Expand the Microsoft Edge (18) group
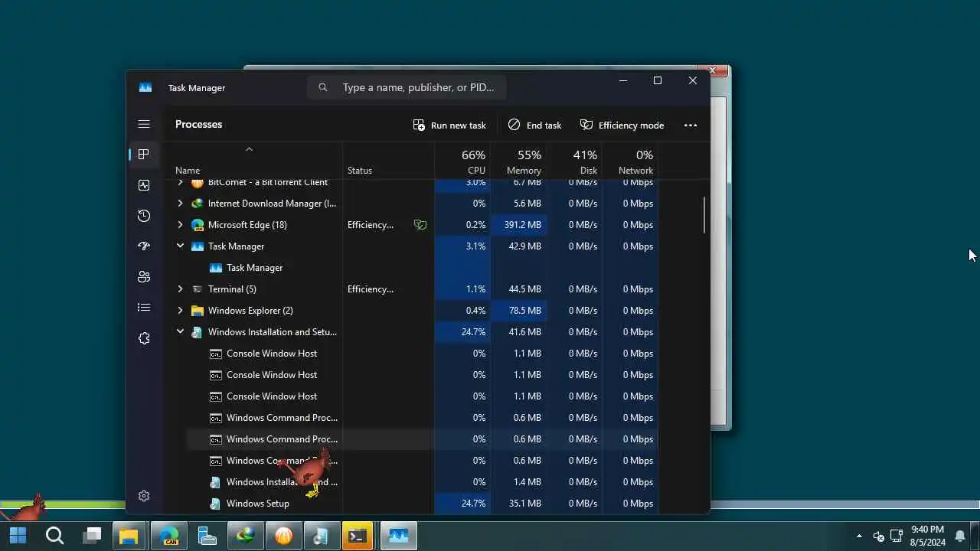The height and width of the screenshot is (551, 980). (x=180, y=225)
